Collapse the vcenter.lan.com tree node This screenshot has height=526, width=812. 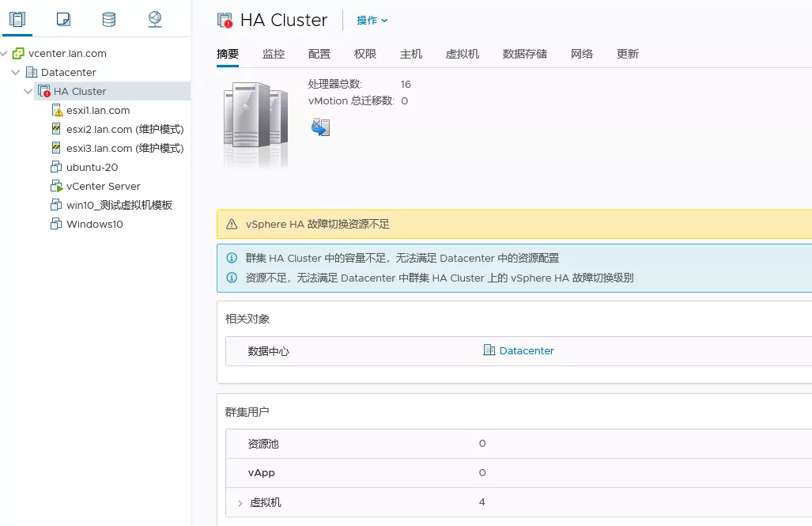(x=5, y=54)
